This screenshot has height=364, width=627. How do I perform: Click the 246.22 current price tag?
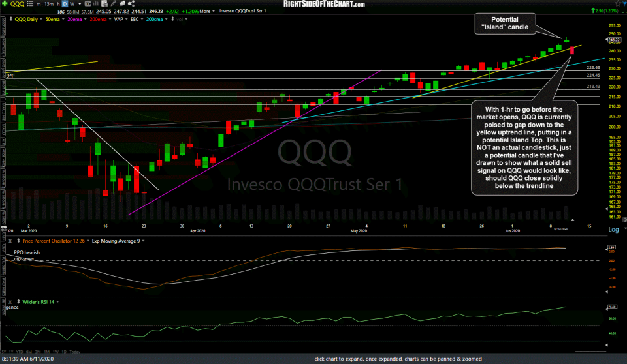pos(613,40)
